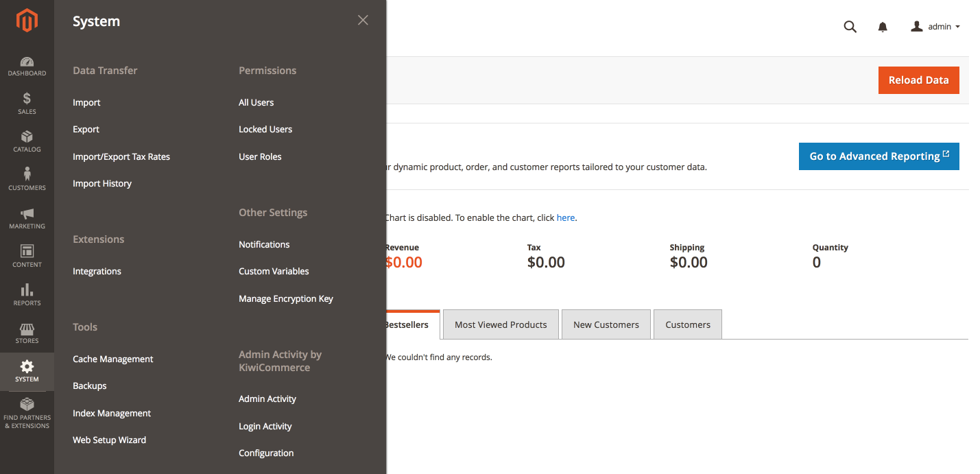
Task: Choose User Roles under Permissions
Action: pos(260,156)
